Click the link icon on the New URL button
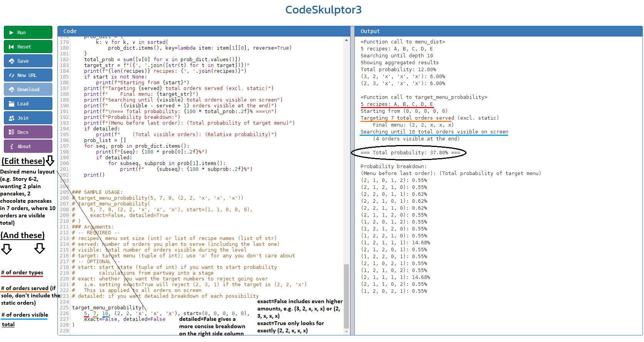Screen dimensions: 644x342 pyautogui.click(x=12, y=75)
